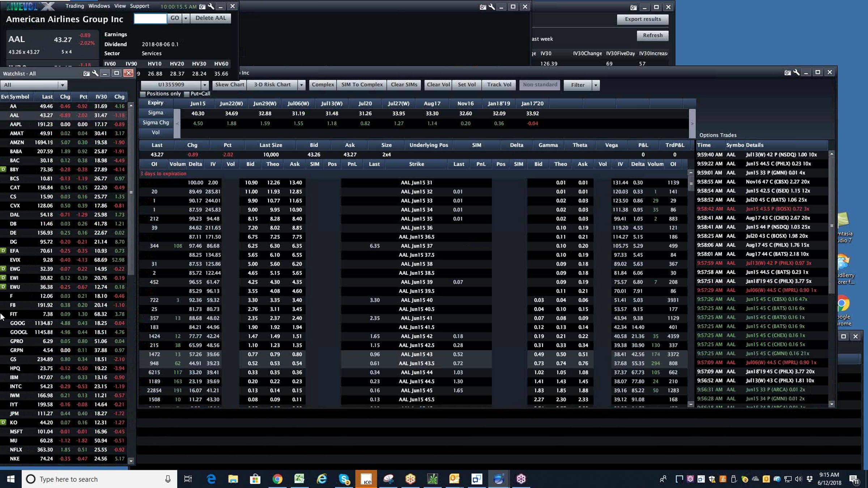Screen dimensions: 868x488
Task: Sort the Watchlist by IV30 column header
Action: [x=101, y=97]
